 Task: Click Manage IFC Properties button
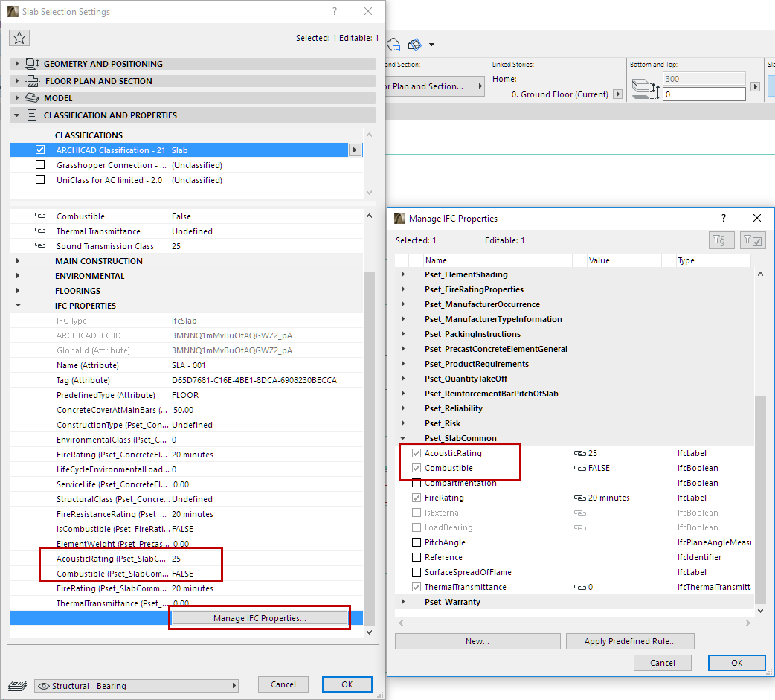[x=260, y=618]
